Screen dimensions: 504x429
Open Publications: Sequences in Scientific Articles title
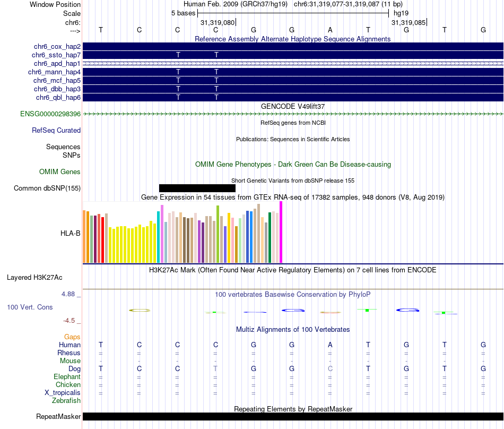coord(293,139)
